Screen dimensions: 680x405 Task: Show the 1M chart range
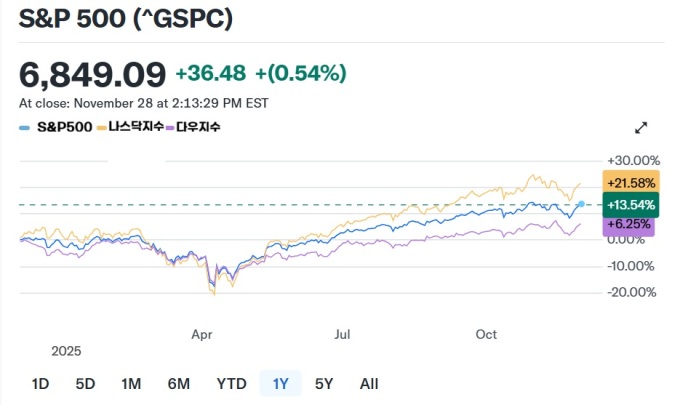131,383
